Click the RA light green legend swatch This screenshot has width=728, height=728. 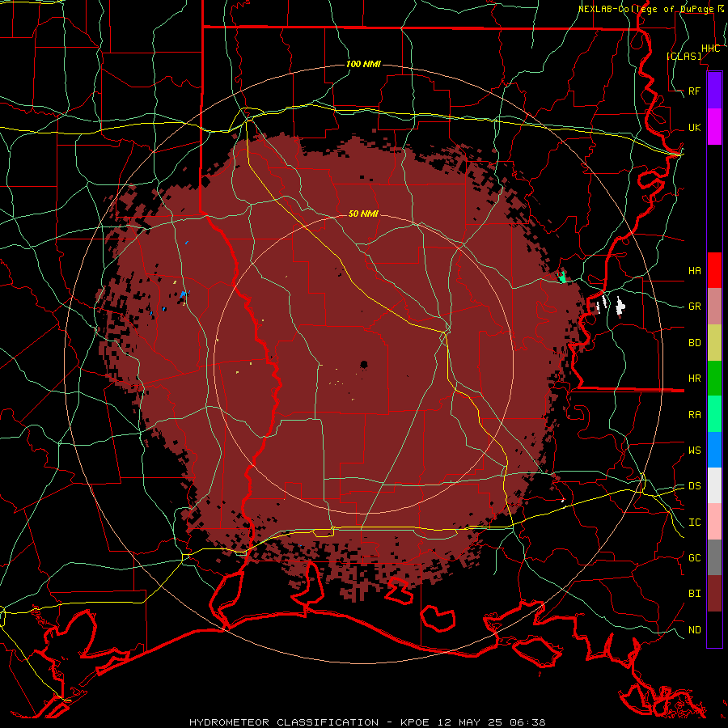(x=714, y=414)
